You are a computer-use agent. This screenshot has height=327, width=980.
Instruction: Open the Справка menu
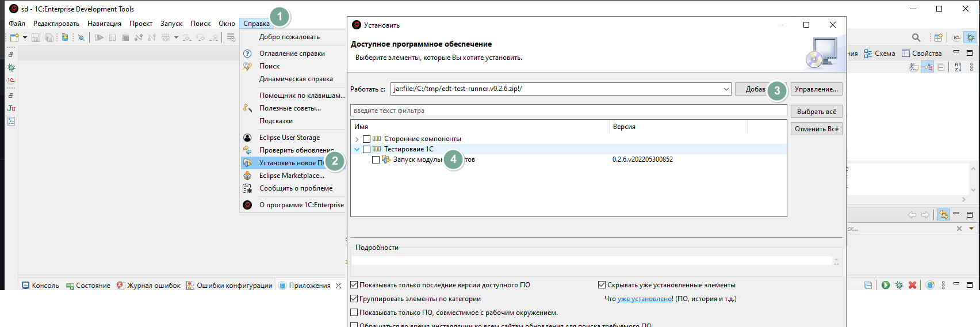coord(256,24)
